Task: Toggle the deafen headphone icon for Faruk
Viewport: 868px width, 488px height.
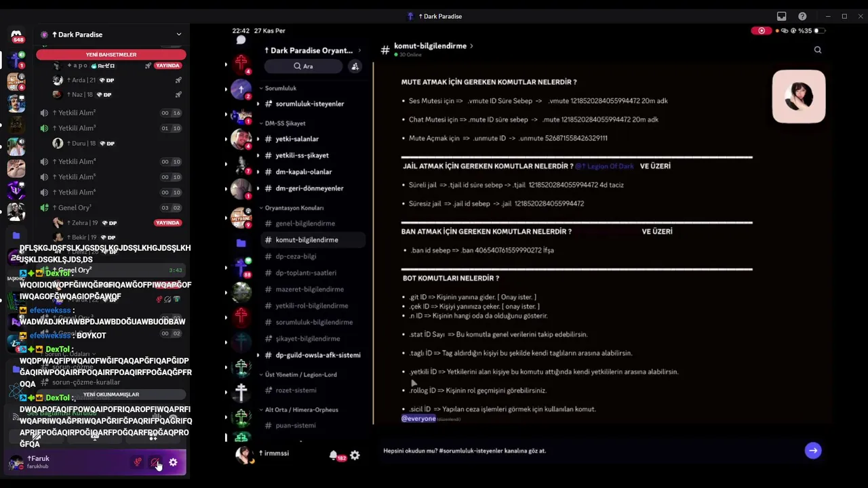Action: point(155,462)
